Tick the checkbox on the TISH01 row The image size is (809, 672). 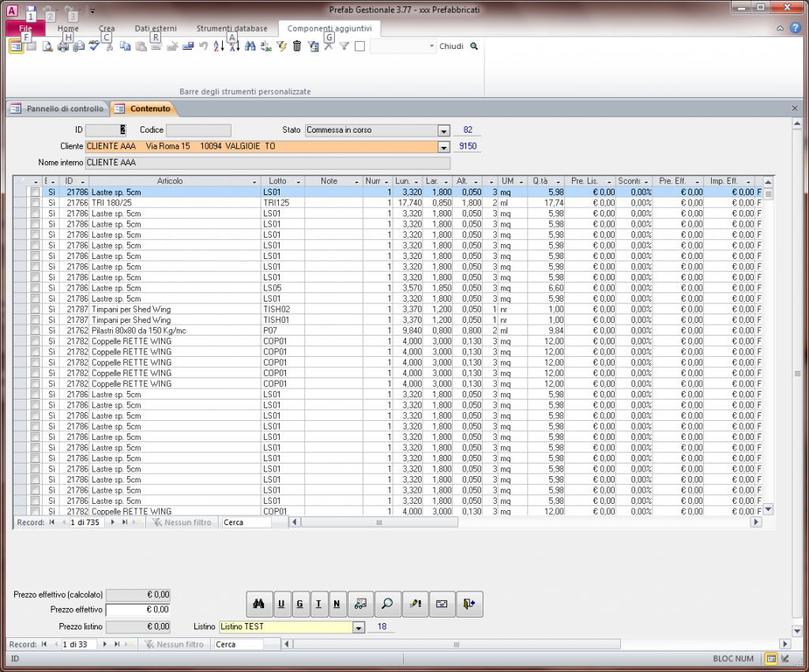coord(35,320)
